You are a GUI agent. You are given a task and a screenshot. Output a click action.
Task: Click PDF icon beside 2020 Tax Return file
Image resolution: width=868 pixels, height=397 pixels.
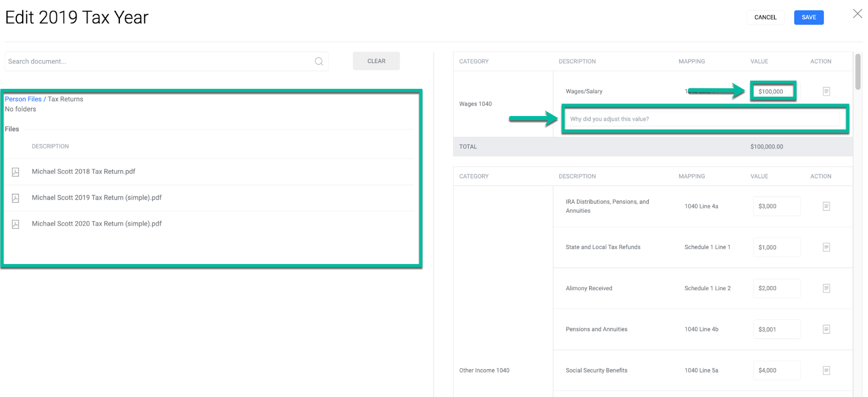(16, 224)
